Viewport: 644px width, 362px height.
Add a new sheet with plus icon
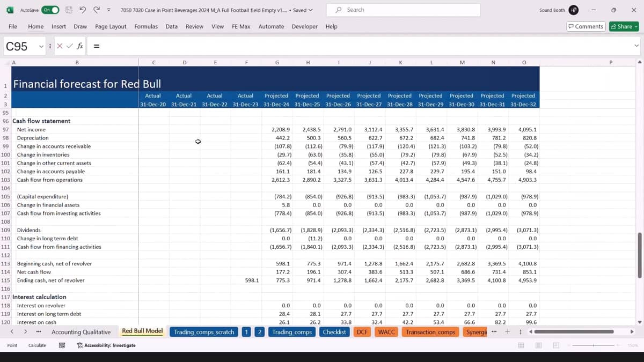(507, 332)
